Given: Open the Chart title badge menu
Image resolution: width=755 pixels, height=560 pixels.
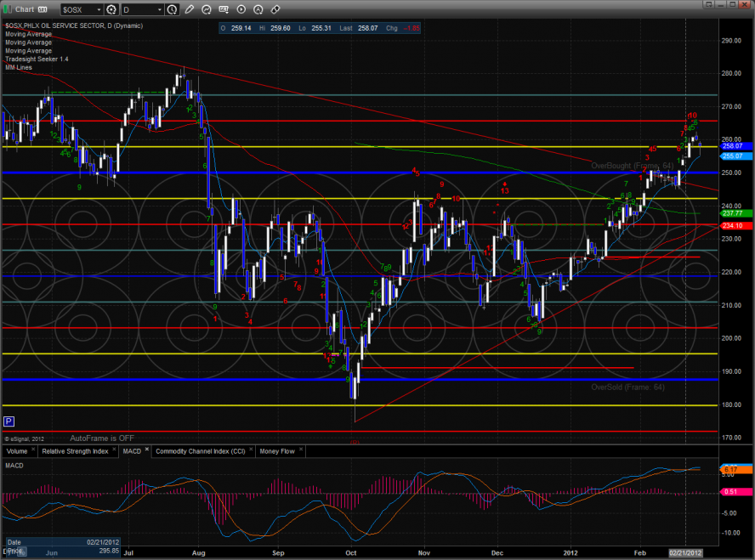Looking at the screenshot, I should click(x=41, y=9).
